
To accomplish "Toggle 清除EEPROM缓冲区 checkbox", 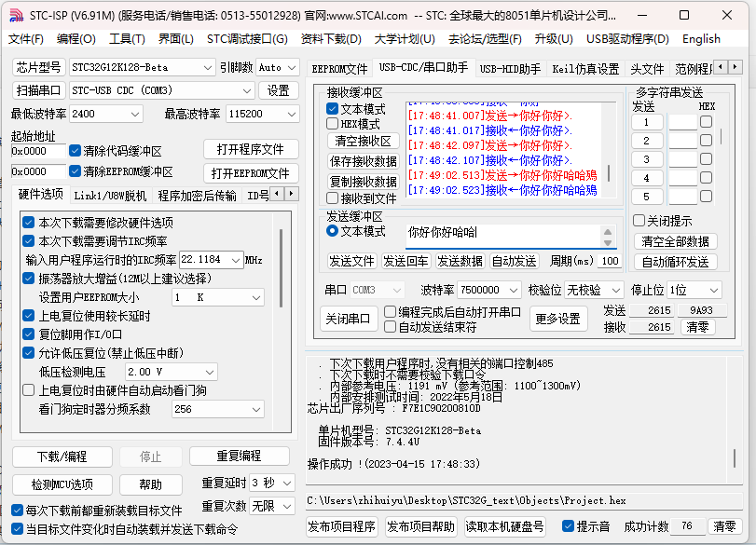I will [75, 171].
